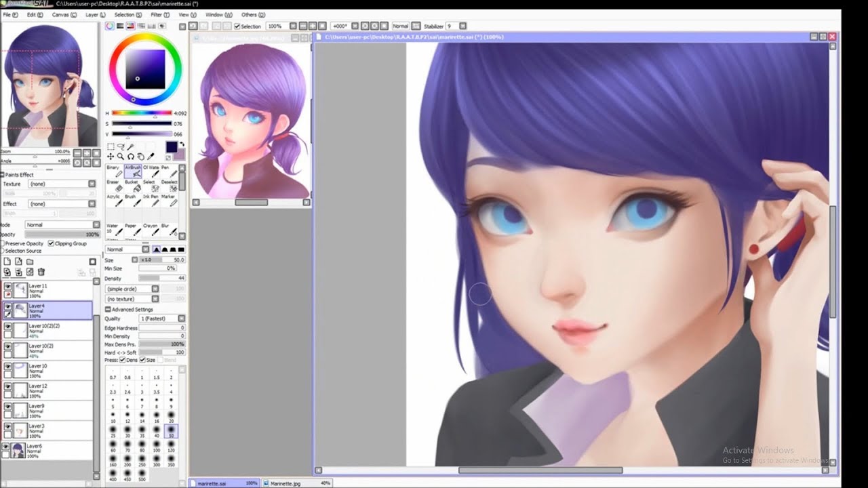Select the Bucket fill tool
This screenshot has width=868, height=488.
click(133, 186)
